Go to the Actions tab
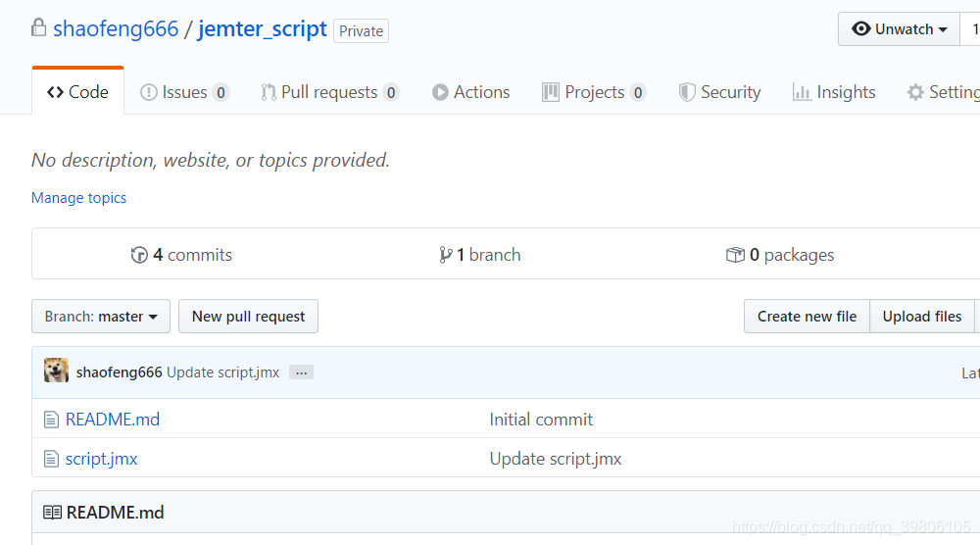The image size is (980, 545). tap(471, 92)
